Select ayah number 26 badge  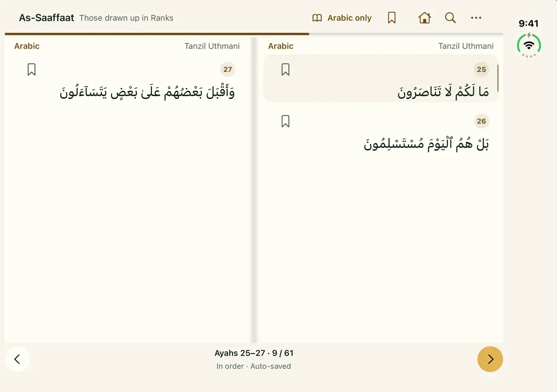point(481,121)
